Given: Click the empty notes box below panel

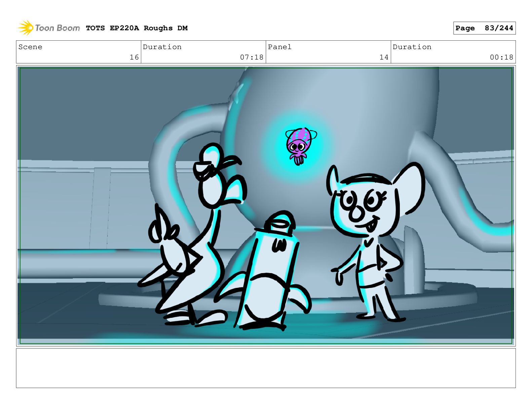Looking at the screenshot, I should [x=266, y=368].
